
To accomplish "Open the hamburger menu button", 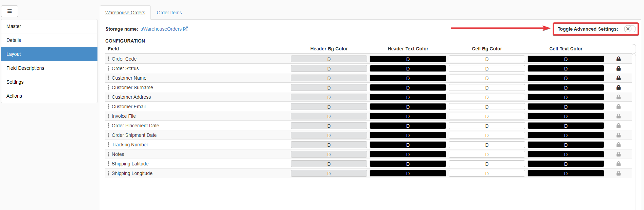I will click(x=10, y=11).
